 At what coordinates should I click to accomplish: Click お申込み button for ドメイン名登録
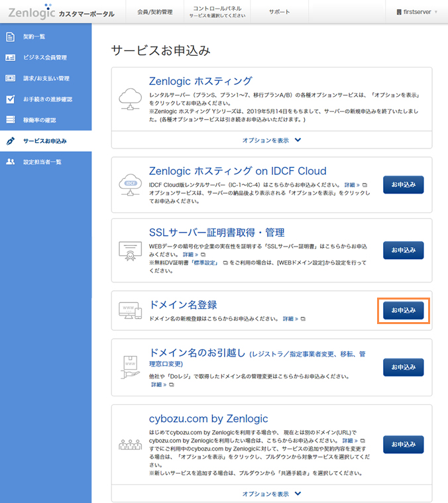coord(403,310)
